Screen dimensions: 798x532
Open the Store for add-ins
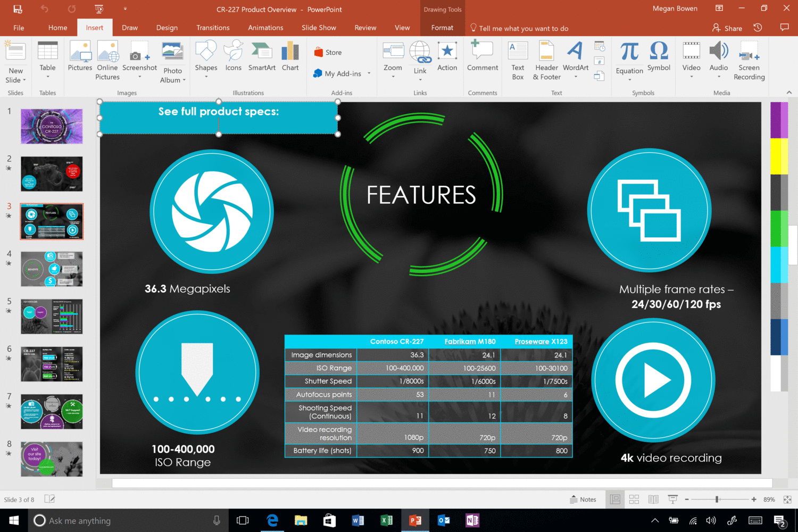coord(327,52)
